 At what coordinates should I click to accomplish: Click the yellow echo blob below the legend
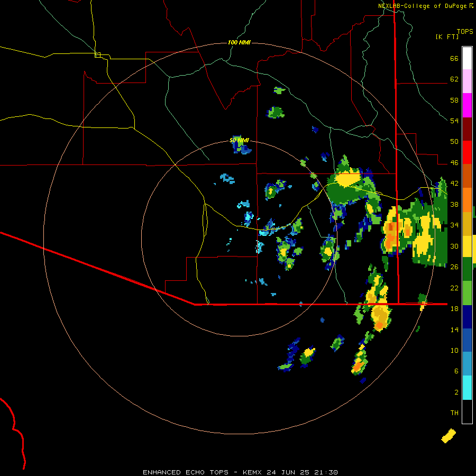448,436
